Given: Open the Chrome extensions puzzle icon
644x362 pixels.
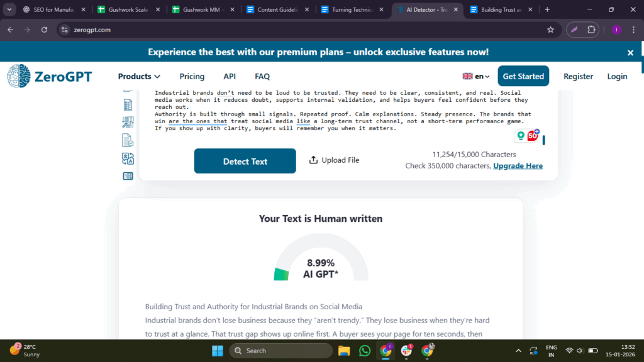Looking at the screenshot, I should coord(591,30).
